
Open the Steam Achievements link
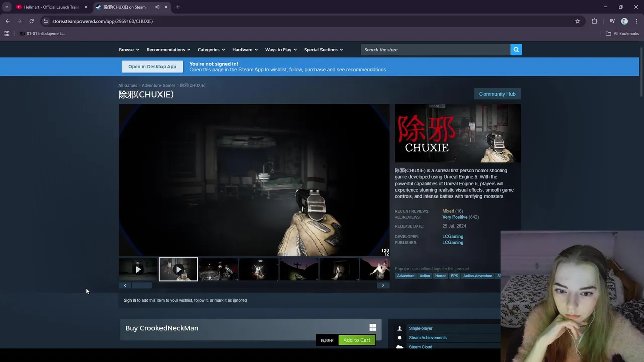tap(428, 338)
